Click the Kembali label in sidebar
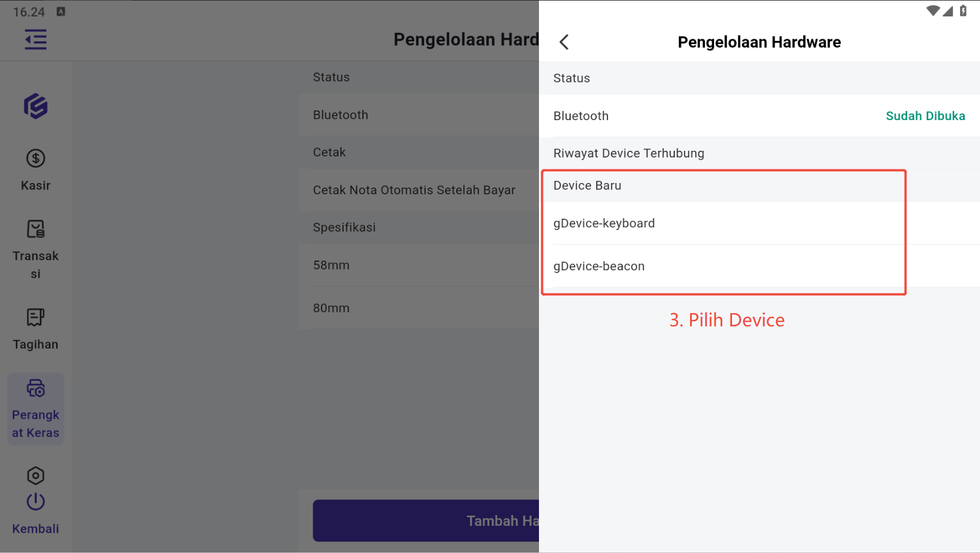Image resolution: width=980 pixels, height=553 pixels. click(x=36, y=529)
